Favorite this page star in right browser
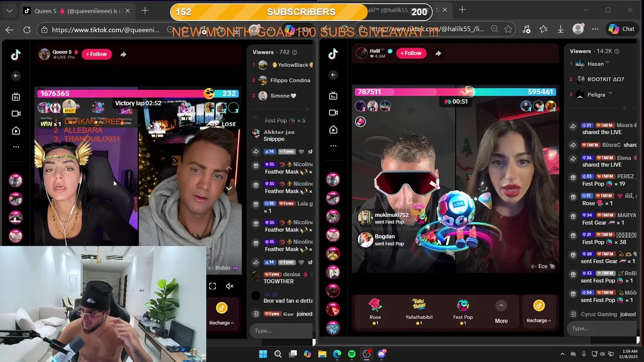644x362 pixels. pyautogui.click(x=508, y=29)
